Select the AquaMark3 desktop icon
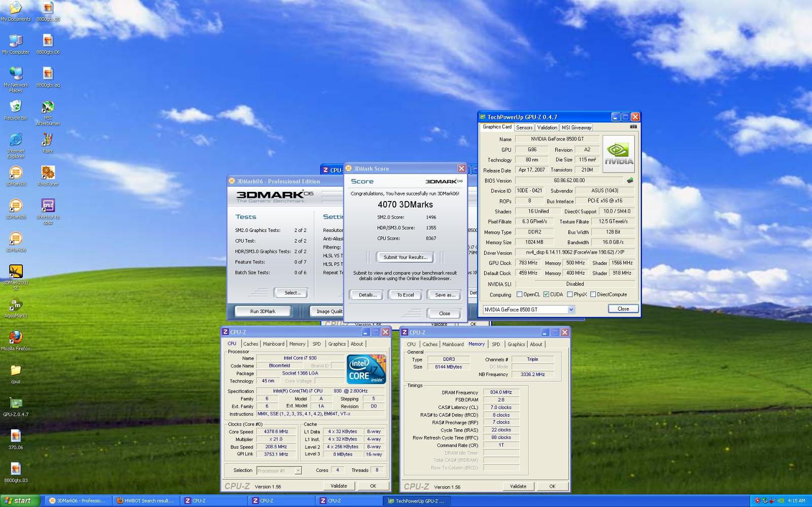This screenshot has height=507, width=812. 16,308
